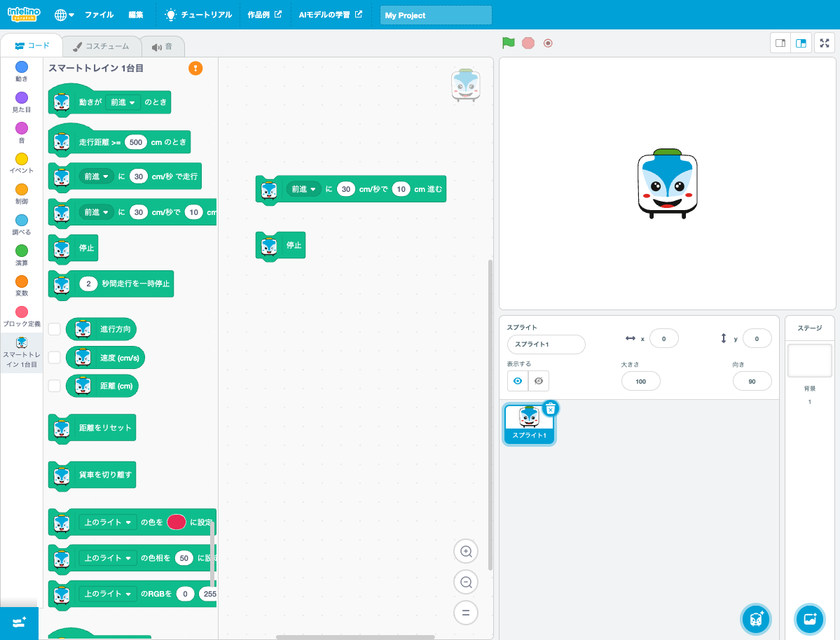Check the 進行方向 variable checkbox
840x640 pixels.
tap(54, 329)
